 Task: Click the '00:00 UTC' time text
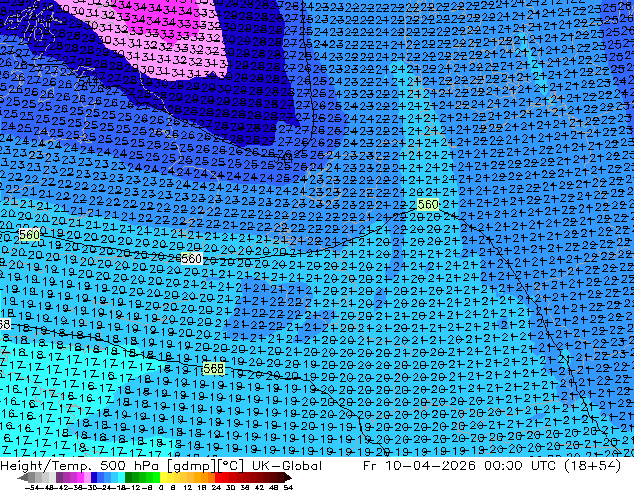pos(522,466)
